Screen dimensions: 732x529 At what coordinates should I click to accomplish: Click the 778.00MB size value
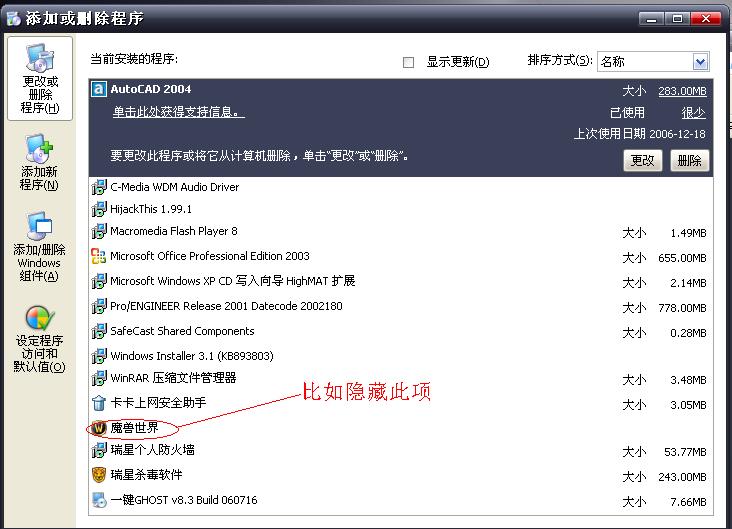pos(682,308)
